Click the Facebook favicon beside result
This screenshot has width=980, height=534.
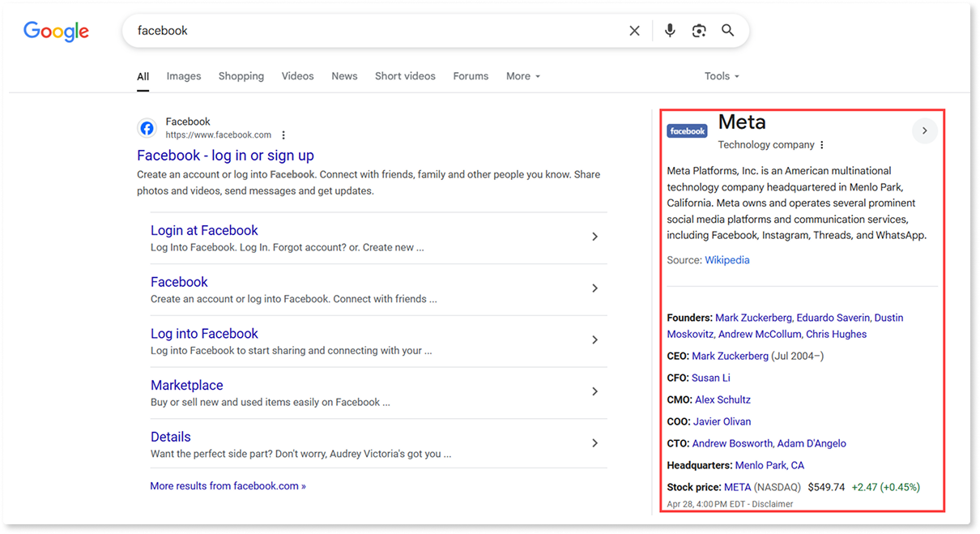click(x=147, y=128)
